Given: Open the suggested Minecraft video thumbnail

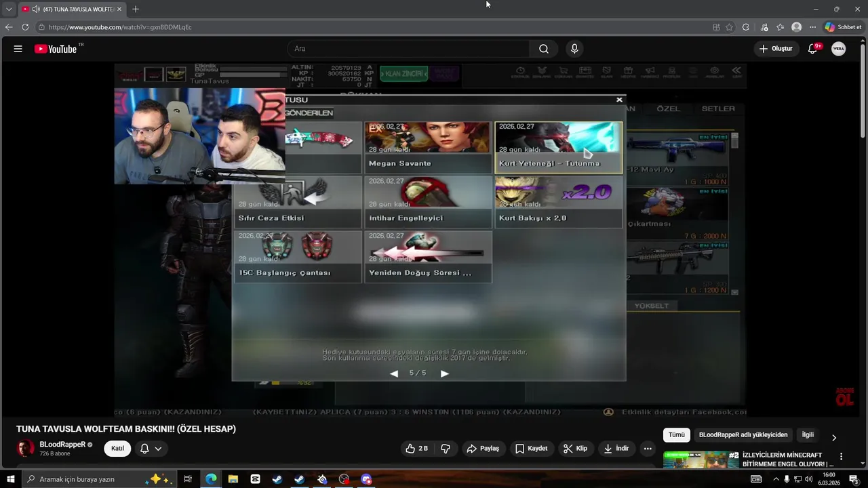Looking at the screenshot, I should [x=695, y=460].
